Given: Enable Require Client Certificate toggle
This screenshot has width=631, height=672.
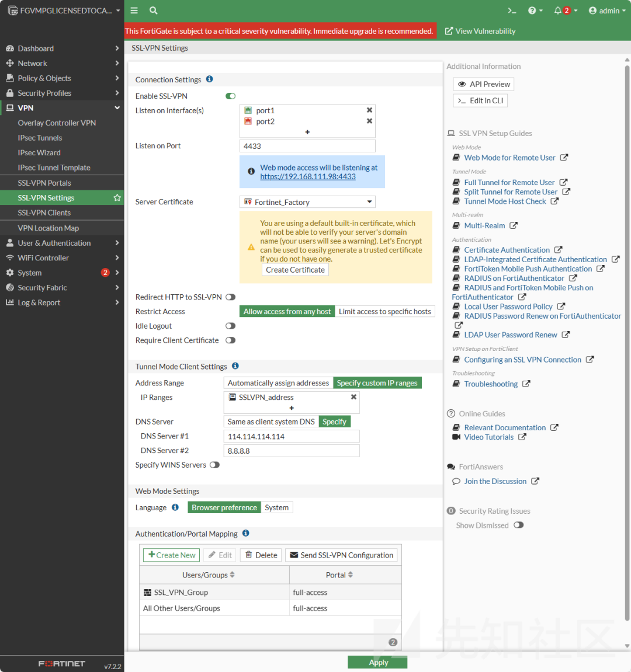Looking at the screenshot, I should (230, 340).
